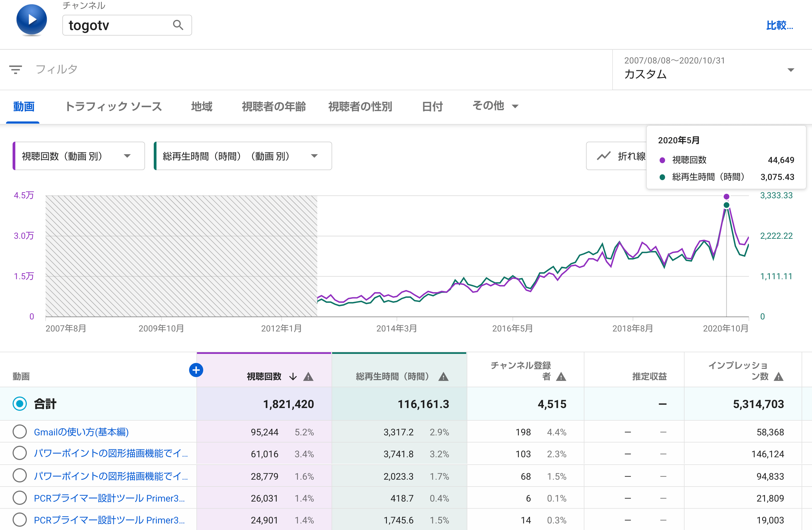Expand 視聴回数（動画 別）metric dropdown
This screenshot has width=812, height=530.
coord(127,156)
